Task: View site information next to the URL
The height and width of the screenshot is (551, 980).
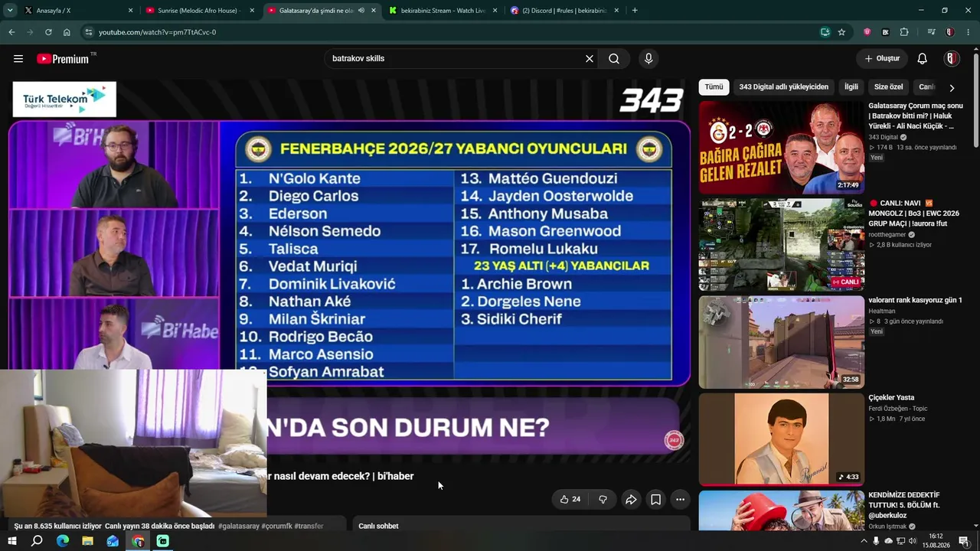Action: [89, 32]
